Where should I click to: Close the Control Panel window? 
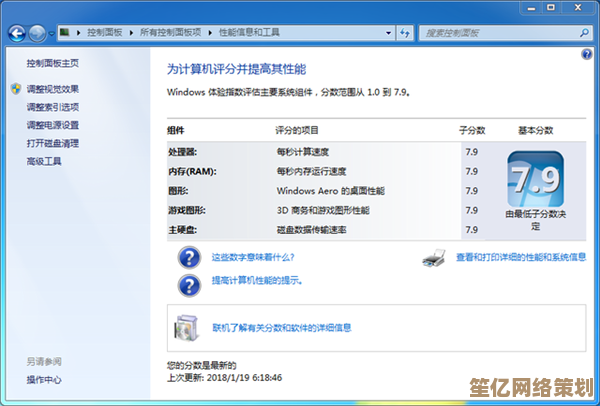point(578,7)
